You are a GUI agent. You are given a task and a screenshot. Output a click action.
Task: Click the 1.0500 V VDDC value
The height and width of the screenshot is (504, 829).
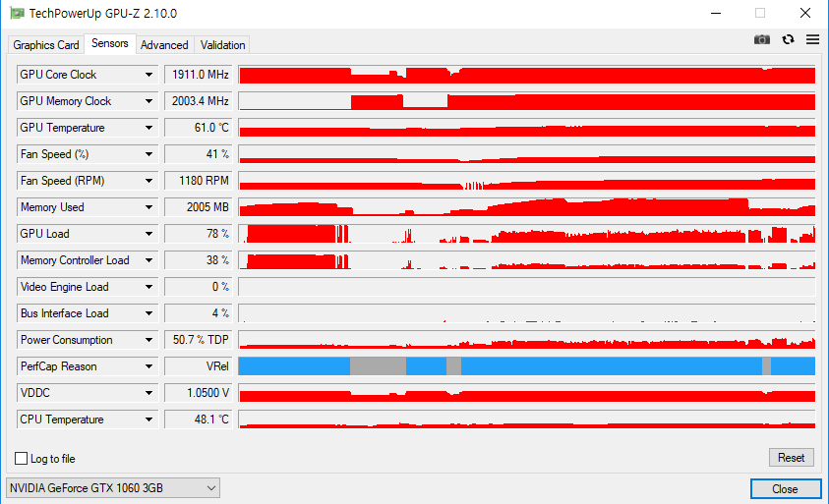pyautogui.click(x=199, y=393)
